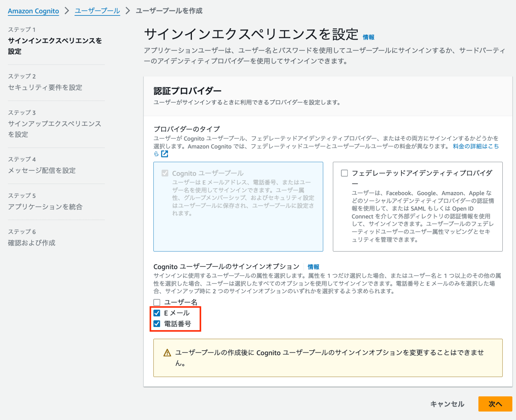
Task: Click the federated provider card description text
Action: 423,216
